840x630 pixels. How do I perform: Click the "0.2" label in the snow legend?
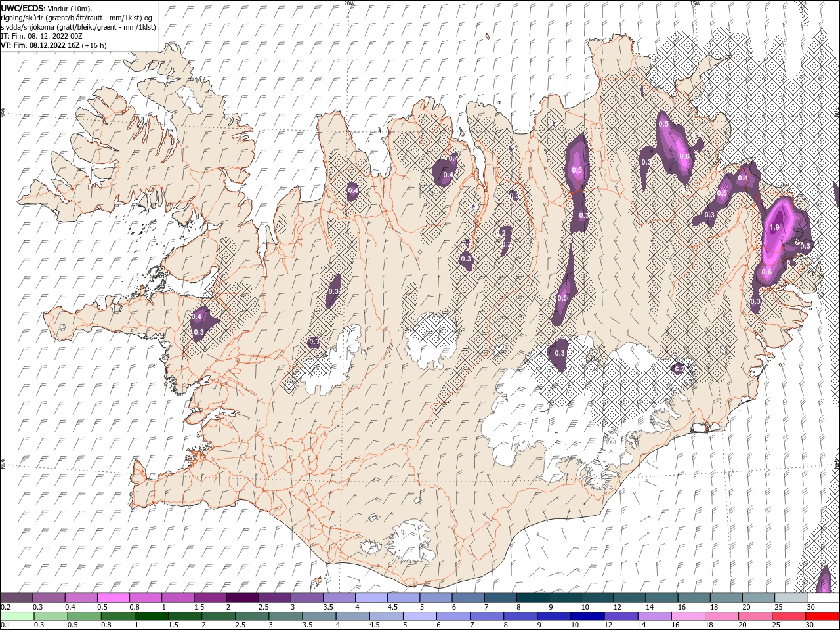[5, 607]
